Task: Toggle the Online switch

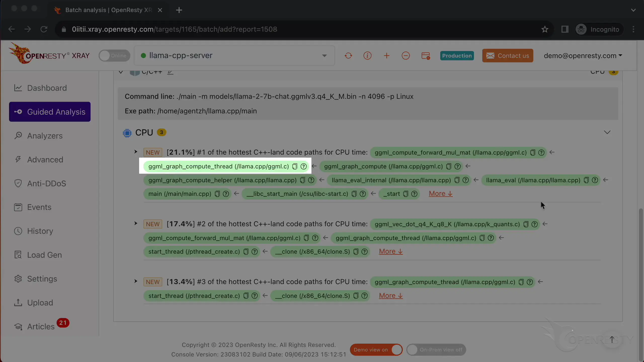Action: (x=114, y=56)
